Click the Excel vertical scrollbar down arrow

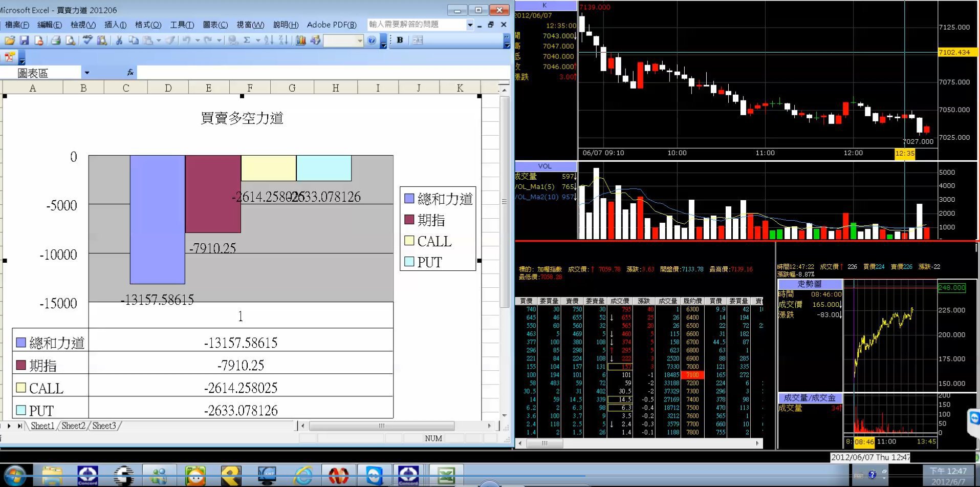[x=505, y=415]
